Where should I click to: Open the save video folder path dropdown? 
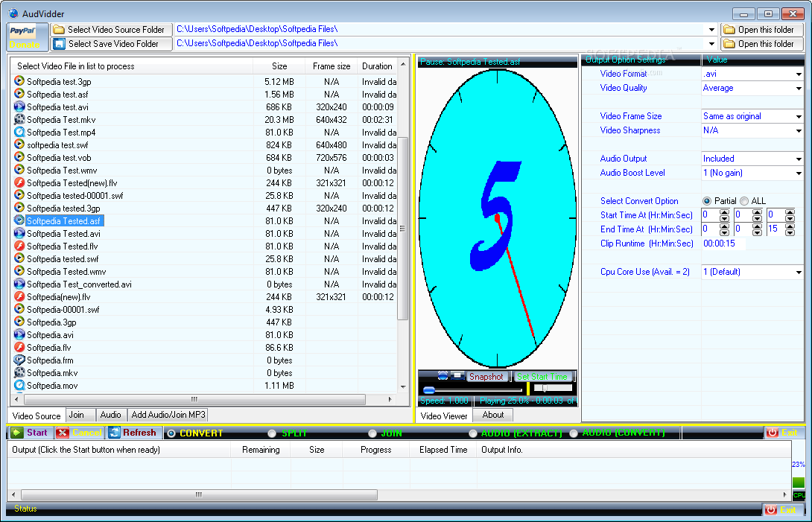[x=711, y=43]
